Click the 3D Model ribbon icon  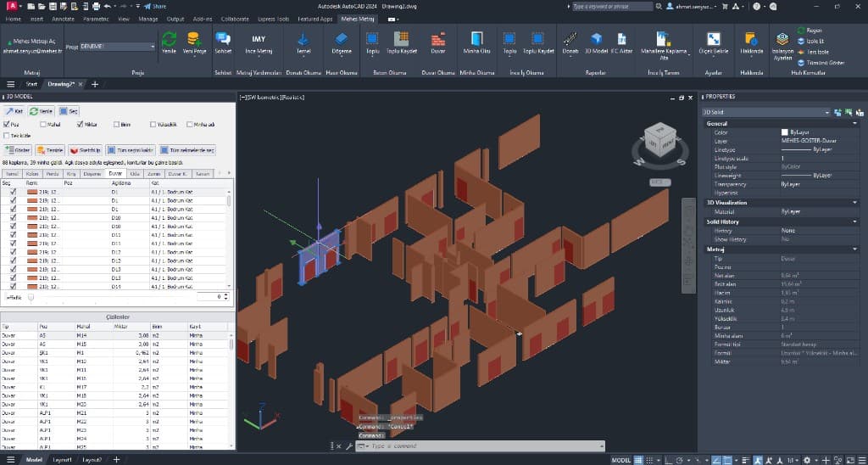tap(596, 39)
